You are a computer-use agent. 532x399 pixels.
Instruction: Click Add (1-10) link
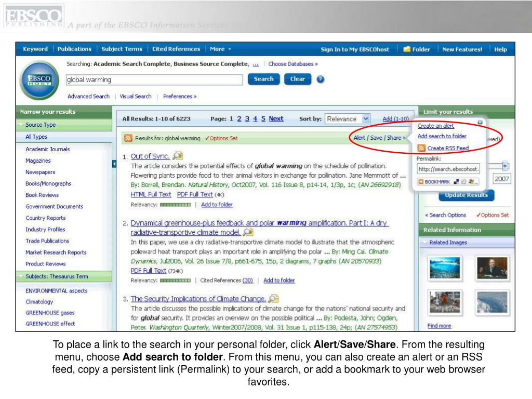(395, 119)
